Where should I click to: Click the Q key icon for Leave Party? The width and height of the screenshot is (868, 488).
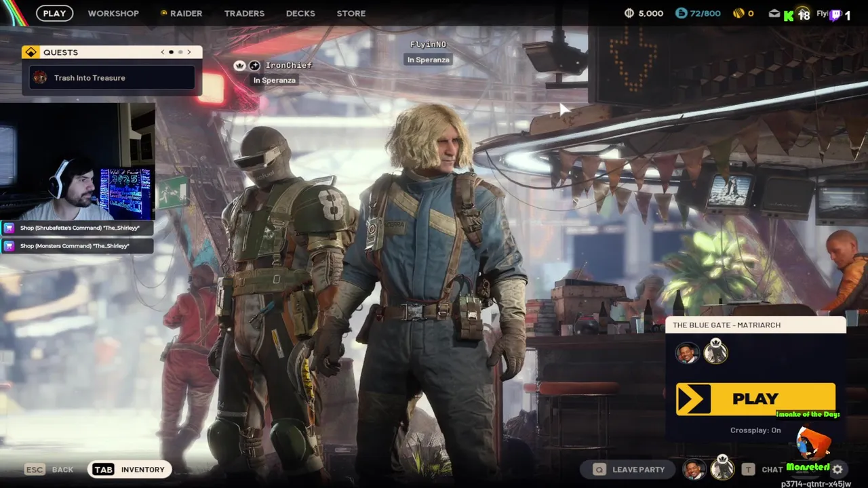tap(599, 469)
